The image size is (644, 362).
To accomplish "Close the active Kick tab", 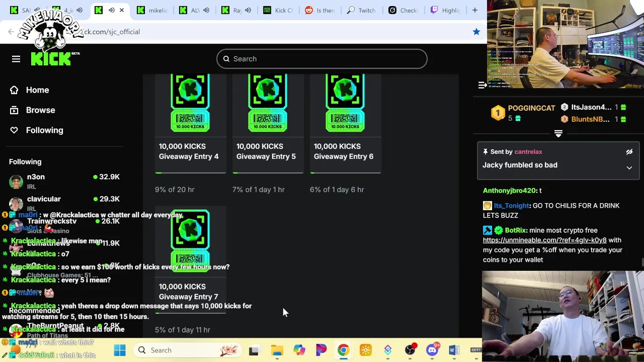I will click(121, 10).
